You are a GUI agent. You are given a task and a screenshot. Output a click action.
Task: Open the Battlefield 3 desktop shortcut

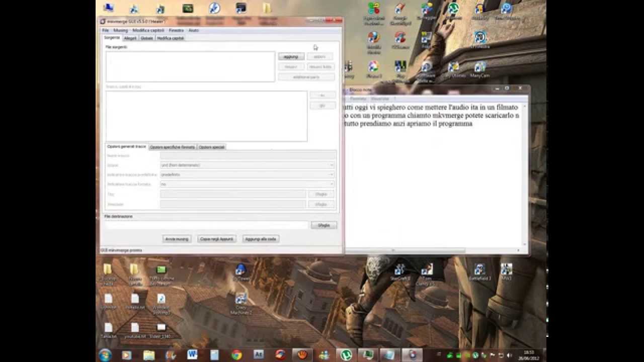point(479,272)
